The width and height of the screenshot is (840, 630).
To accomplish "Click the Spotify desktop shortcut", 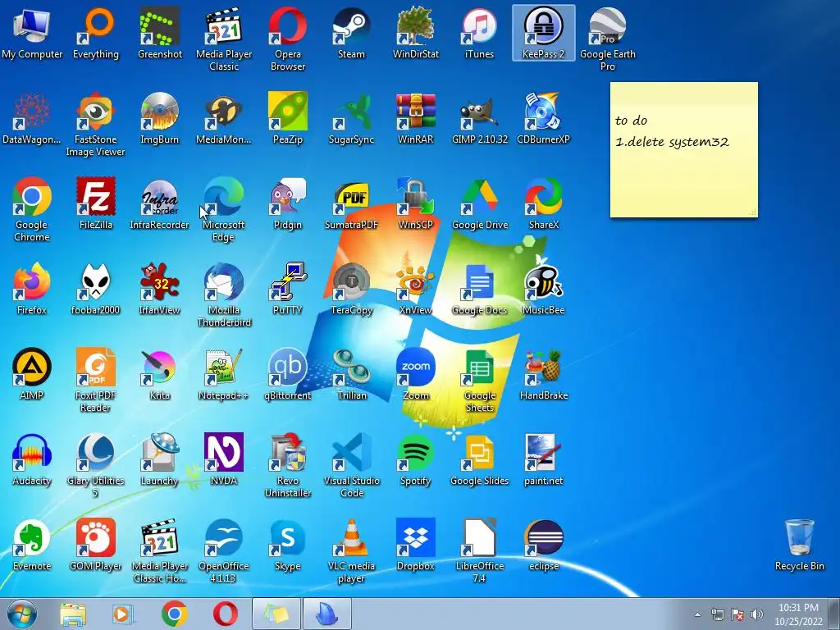I will (x=416, y=459).
